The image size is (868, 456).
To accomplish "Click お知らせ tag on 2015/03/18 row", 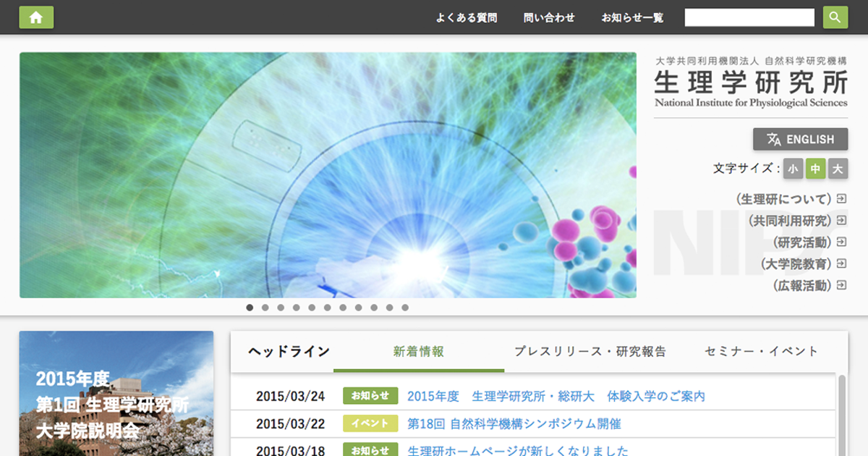I will coord(370,450).
